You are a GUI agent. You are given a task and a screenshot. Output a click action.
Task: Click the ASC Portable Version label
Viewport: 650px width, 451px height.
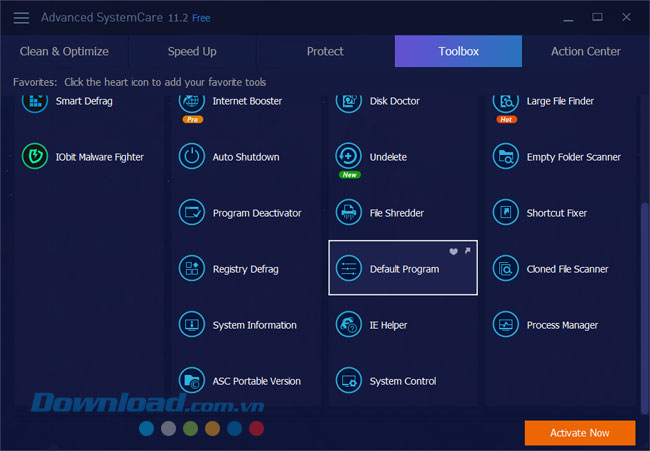(257, 381)
